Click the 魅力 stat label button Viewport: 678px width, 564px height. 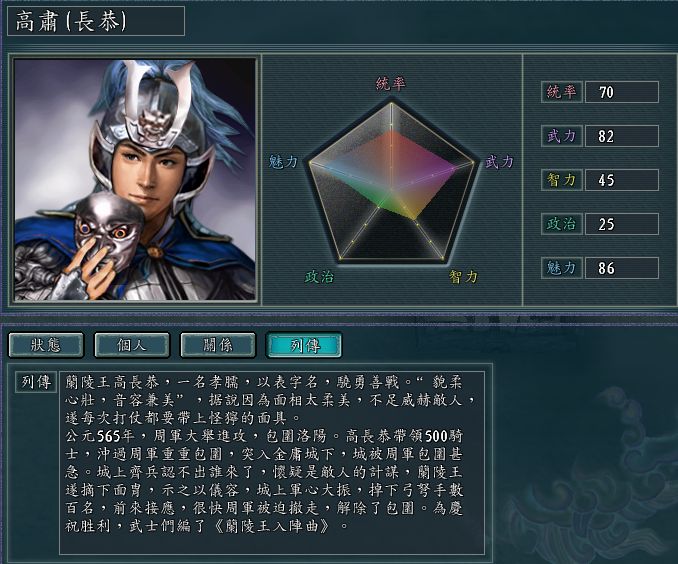[562, 268]
